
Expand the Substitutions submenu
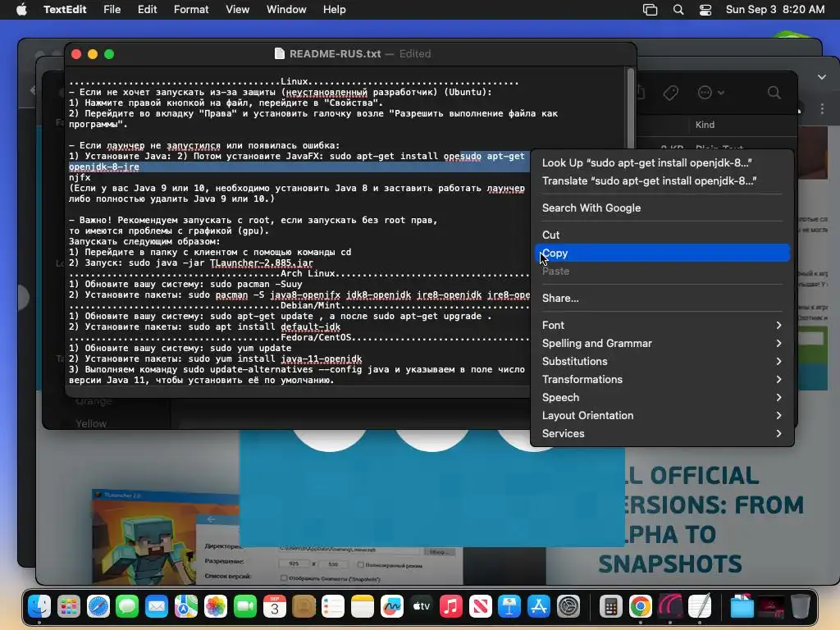[662, 362]
